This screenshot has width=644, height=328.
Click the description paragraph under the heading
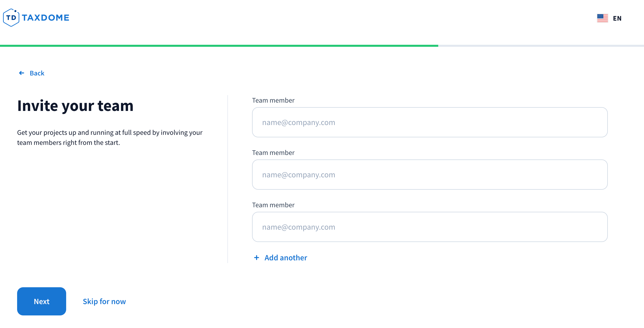pos(110,137)
